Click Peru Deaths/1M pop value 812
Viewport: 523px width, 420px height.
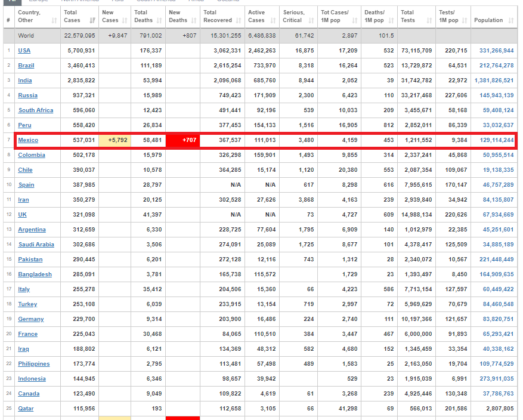point(388,125)
